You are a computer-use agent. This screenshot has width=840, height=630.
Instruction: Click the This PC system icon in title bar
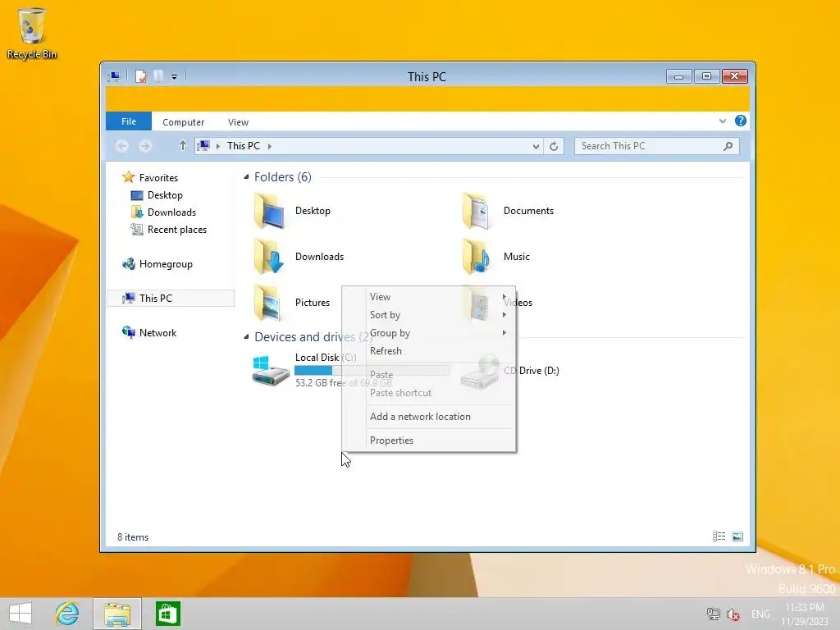point(113,76)
